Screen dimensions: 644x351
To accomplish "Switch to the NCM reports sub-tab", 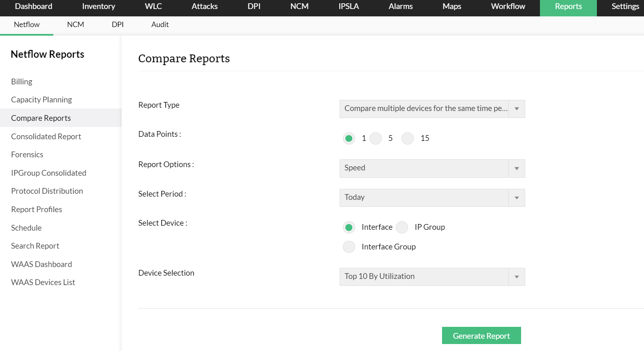I will [x=75, y=25].
